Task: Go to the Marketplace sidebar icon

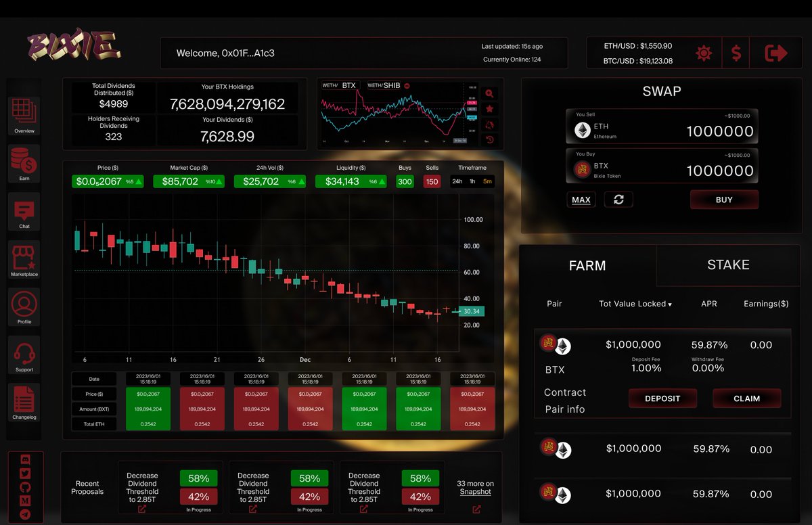Action: coord(24,259)
